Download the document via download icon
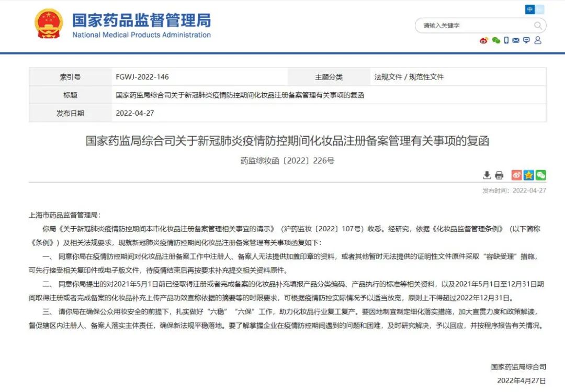This screenshot has height=392, width=565. tap(487, 175)
